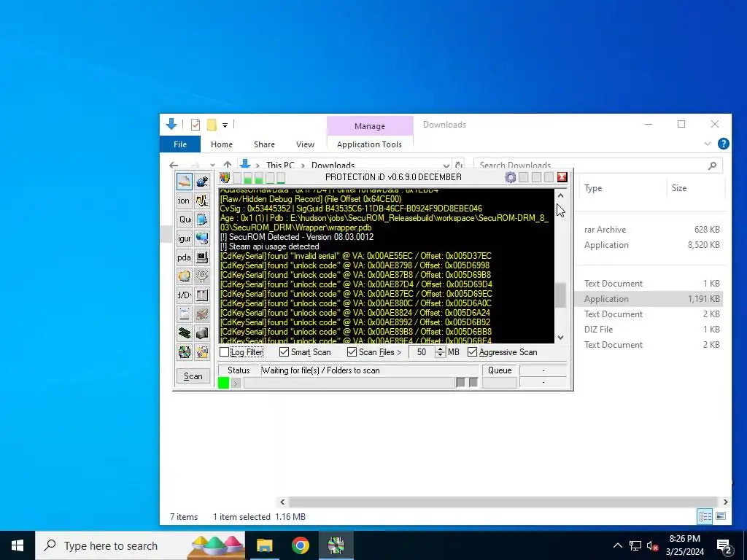747x560 pixels.
Task: Click the white notepad document icon in sidebar
Action: pos(185,314)
